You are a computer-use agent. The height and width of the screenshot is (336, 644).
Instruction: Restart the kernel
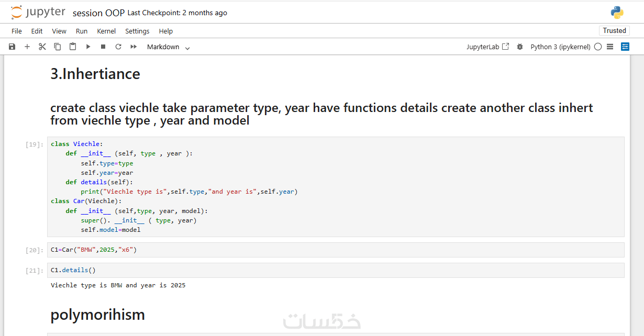[118, 47]
